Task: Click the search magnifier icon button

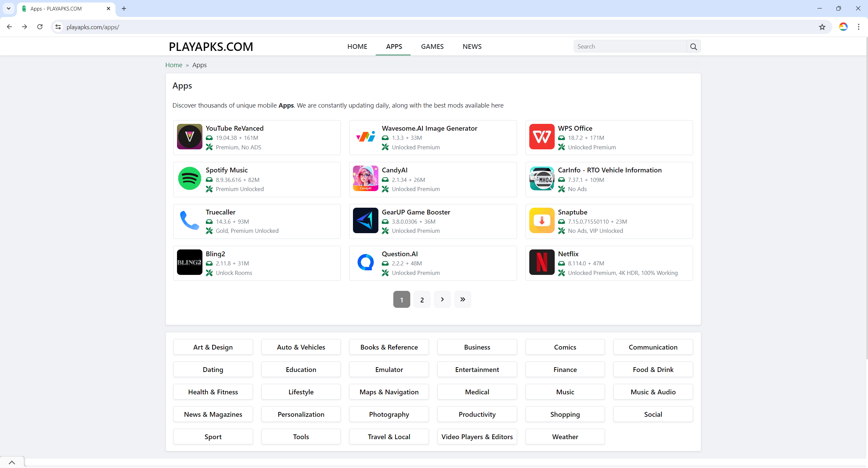Action: point(693,46)
